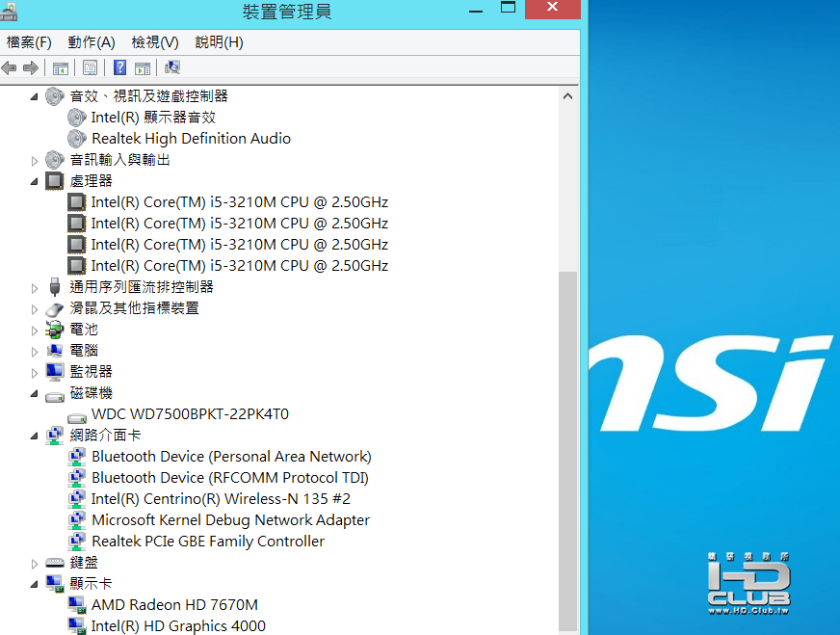Click the Intel(R) 顯示器音效 speaker icon
The height and width of the screenshot is (635, 840).
point(77,118)
